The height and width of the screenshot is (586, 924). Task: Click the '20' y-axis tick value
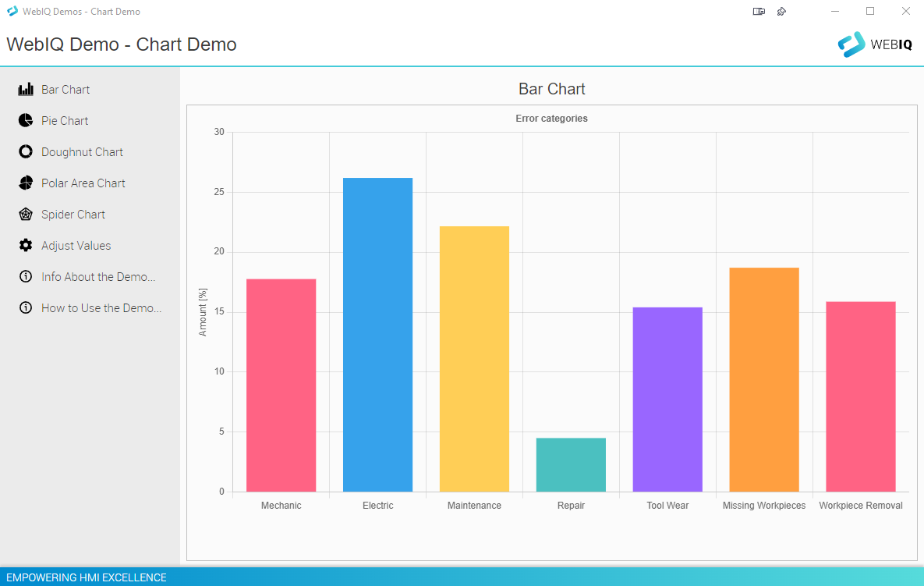(x=219, y=252)
